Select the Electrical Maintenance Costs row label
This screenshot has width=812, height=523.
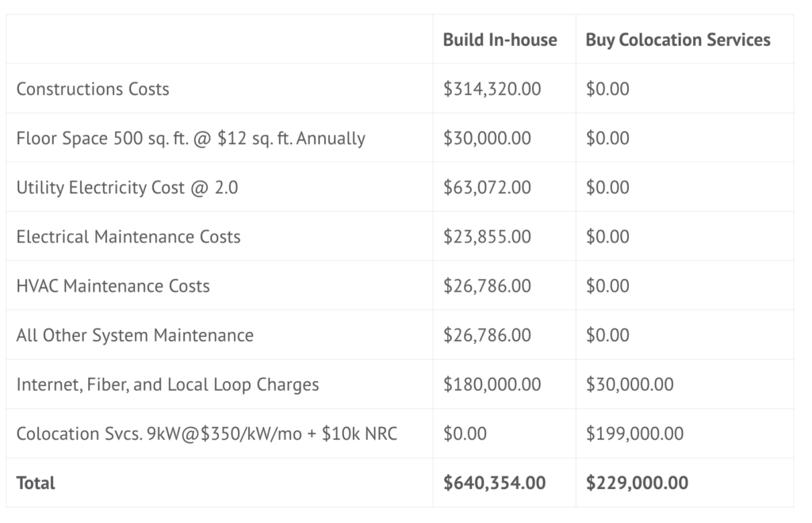[128, 236]
